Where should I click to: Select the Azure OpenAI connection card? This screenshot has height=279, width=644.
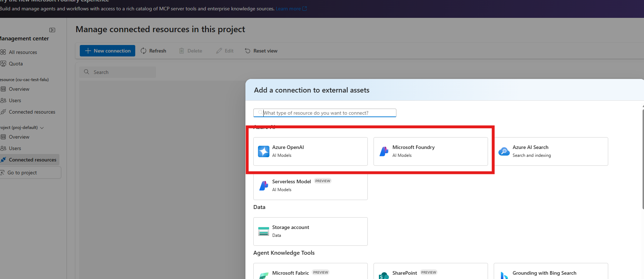[311, 151]
